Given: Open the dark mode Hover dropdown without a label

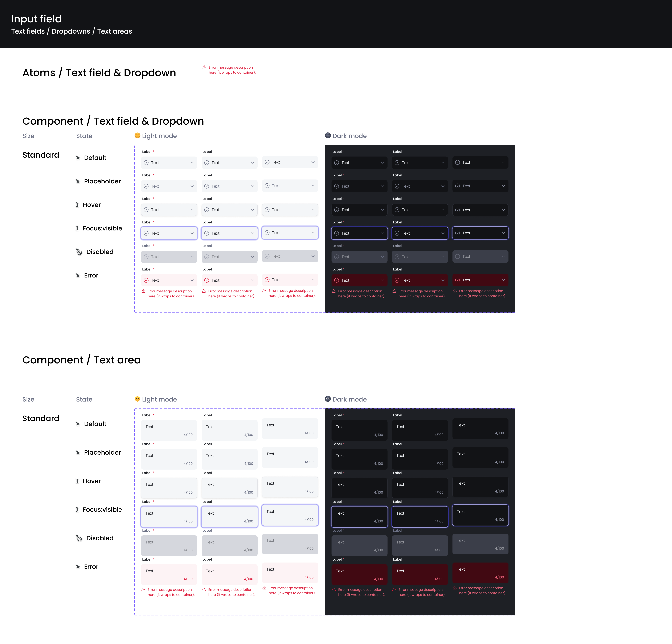Looking at the screenshot, I should 480,210.
